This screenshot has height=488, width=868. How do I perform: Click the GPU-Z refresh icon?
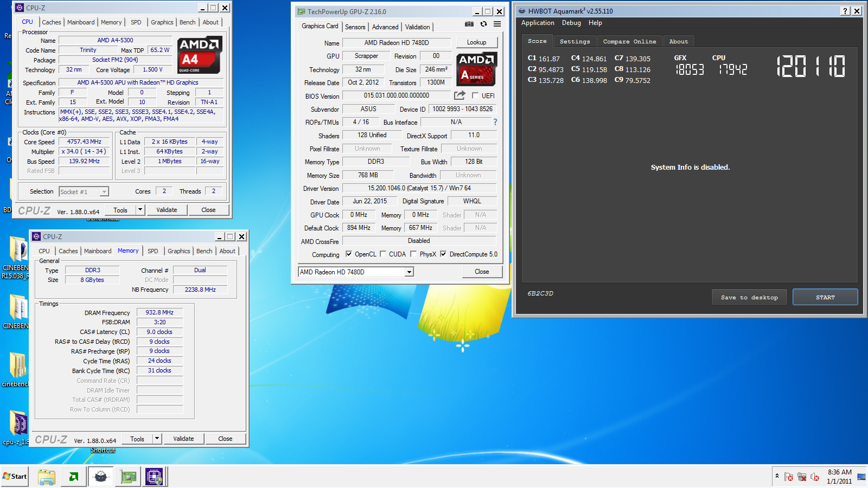[x=483, y=24]
